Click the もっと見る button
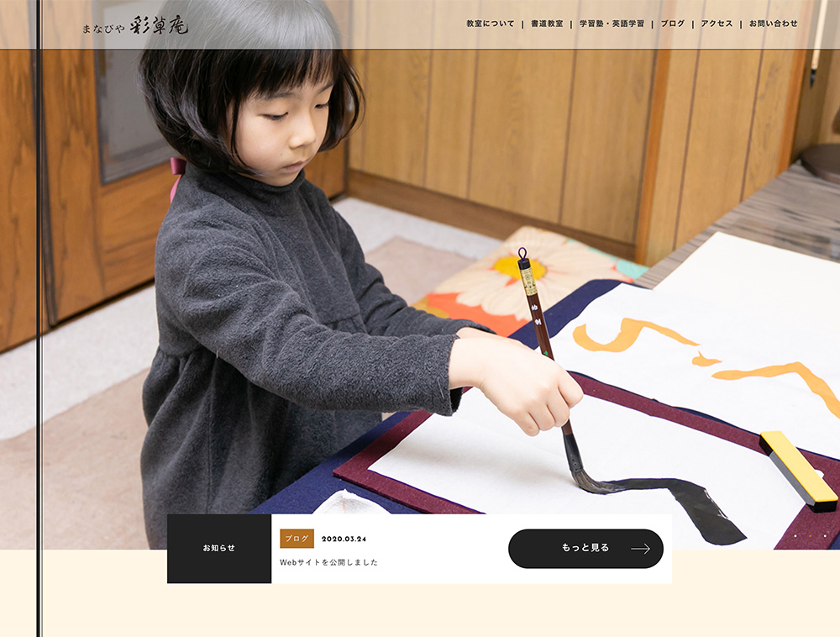The height and width of the screenshot is (637, 840). coord(585,548)
